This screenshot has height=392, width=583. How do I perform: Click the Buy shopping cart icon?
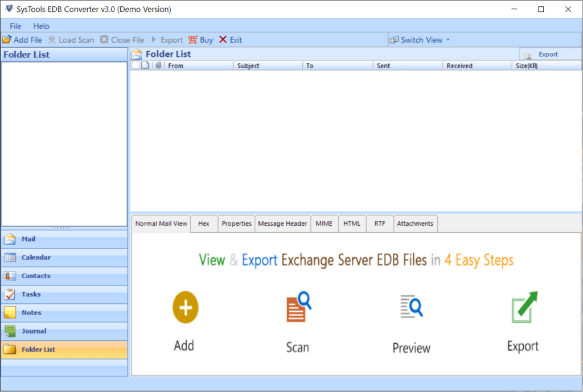click(193, 39)
